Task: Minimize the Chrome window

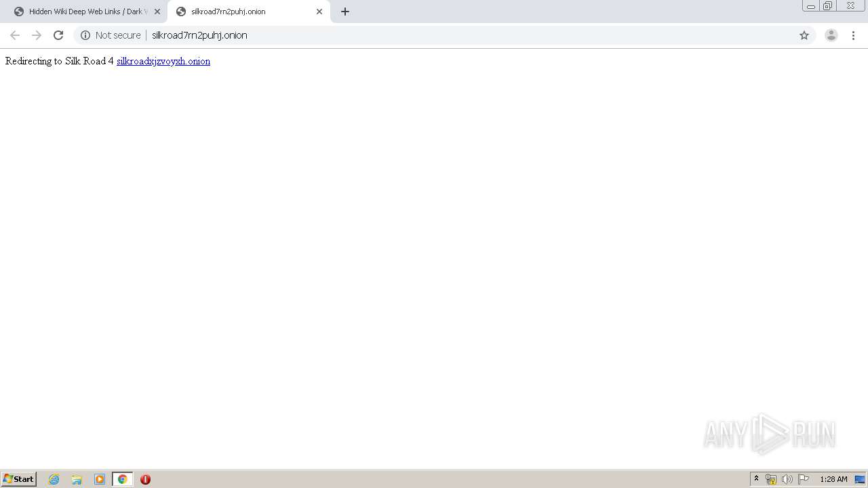Action: pos(811,6)
